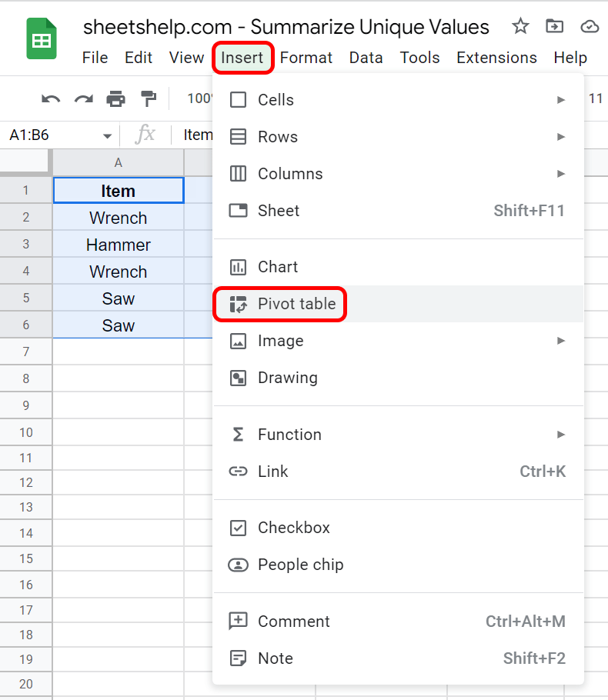608x700 pixels.
Task: Click the font size value 11
Action: [596, 98]
